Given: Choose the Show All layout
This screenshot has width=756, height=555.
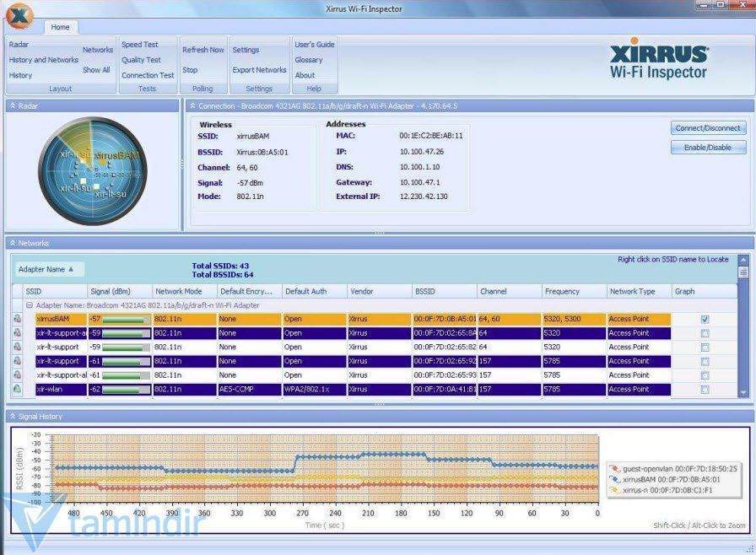Looking at the screenshot, I should pos(96,70).
